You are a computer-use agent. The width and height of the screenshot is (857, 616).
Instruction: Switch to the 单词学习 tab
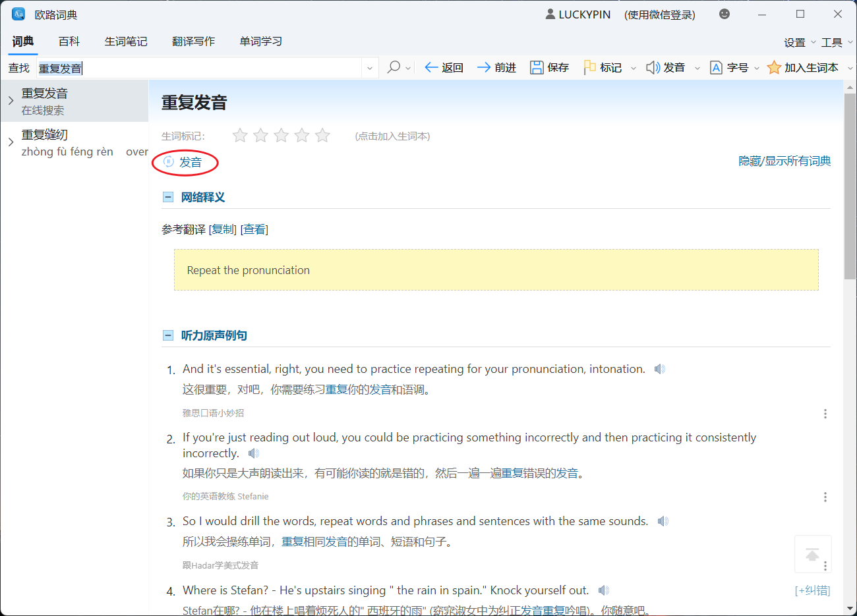click(261, 41)
